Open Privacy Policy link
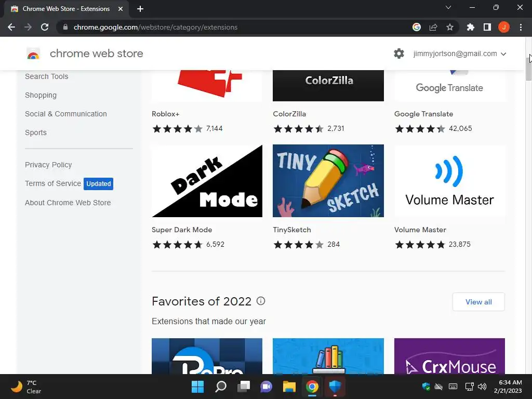Screen dimensions: 532x399 pyautogui.click(x=48, y=165)
